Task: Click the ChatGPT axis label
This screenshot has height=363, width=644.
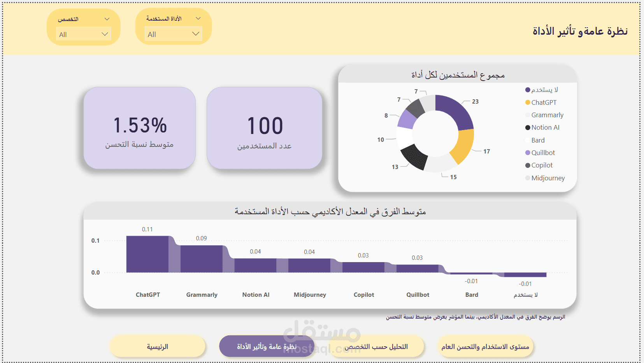Action: pyautogui.click(x=148, y=295)
